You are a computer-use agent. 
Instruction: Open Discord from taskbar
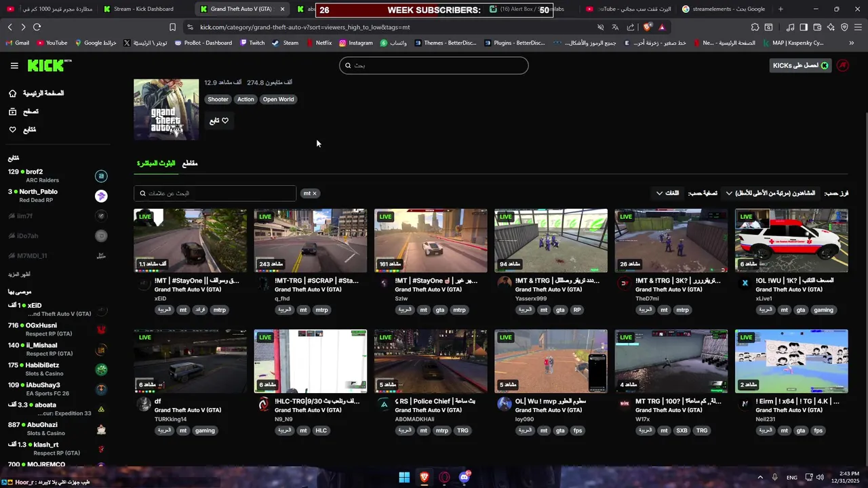pyautogui.click(x=465, y=477)
